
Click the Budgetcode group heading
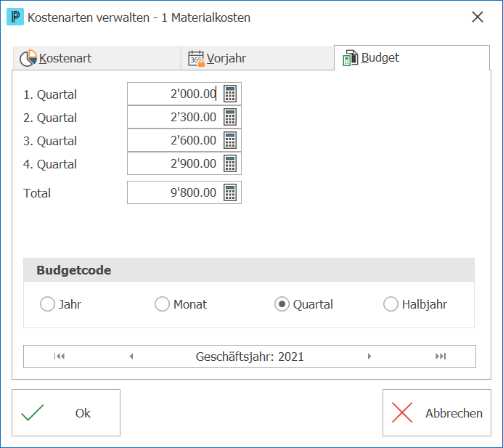(x=74, y=270)
